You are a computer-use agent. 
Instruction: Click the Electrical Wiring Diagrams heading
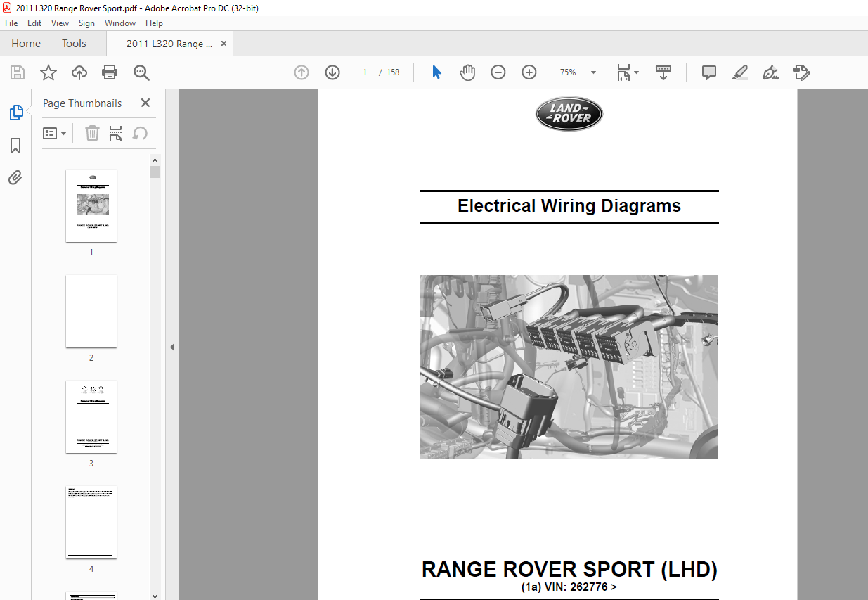click(x=569, y=206)
